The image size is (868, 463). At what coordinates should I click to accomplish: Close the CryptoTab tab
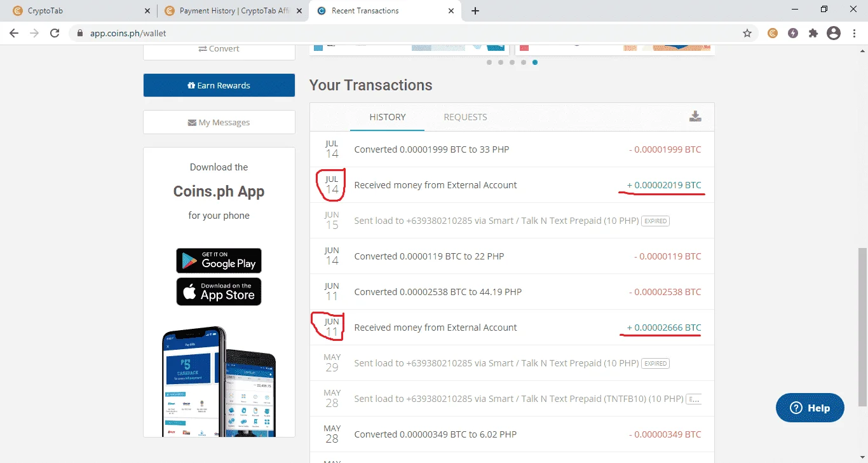(x=147, y=11)
